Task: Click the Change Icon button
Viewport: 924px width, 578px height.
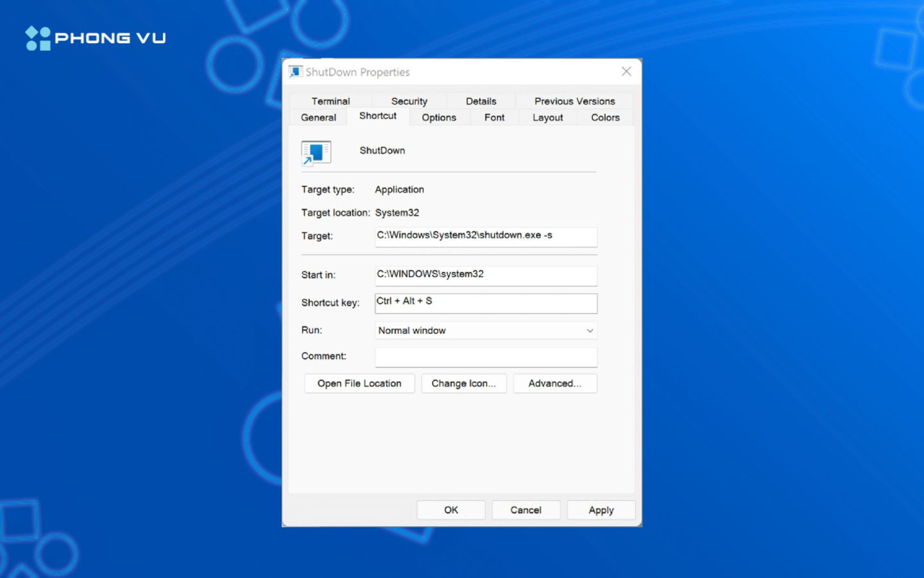Action: click(x=464, y=383)
